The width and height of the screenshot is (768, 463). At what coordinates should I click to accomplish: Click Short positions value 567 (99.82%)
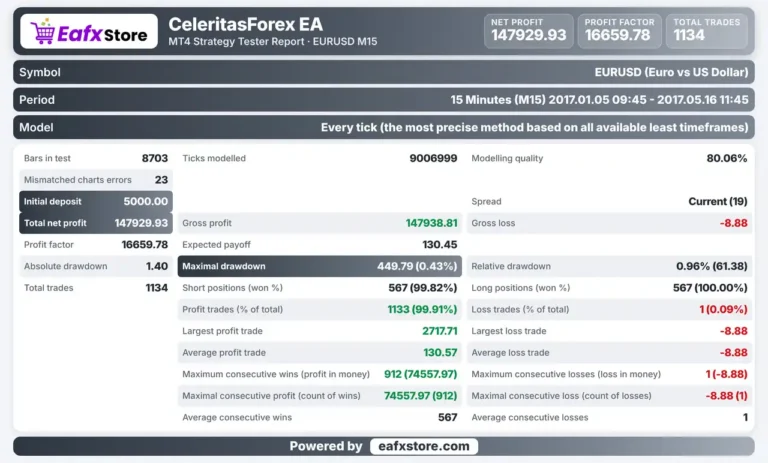pyautogui.click(x=423, y=288)
